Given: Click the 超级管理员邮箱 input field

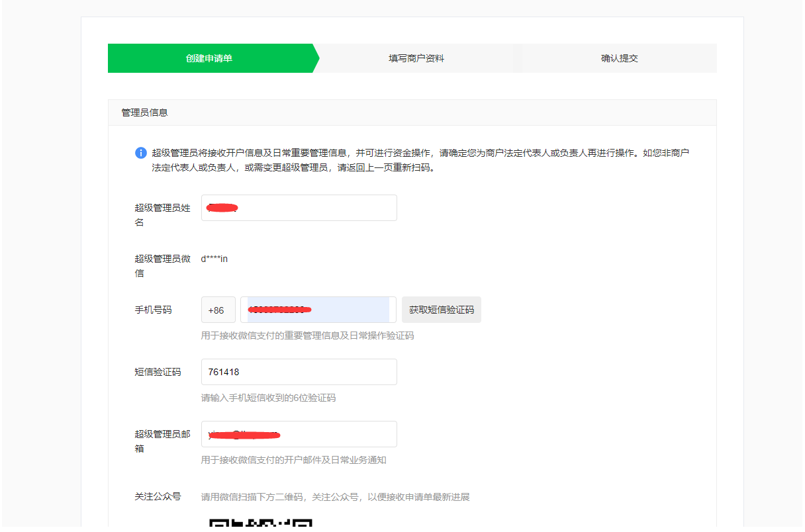Looking at the screenshot, I should point(299,434).
